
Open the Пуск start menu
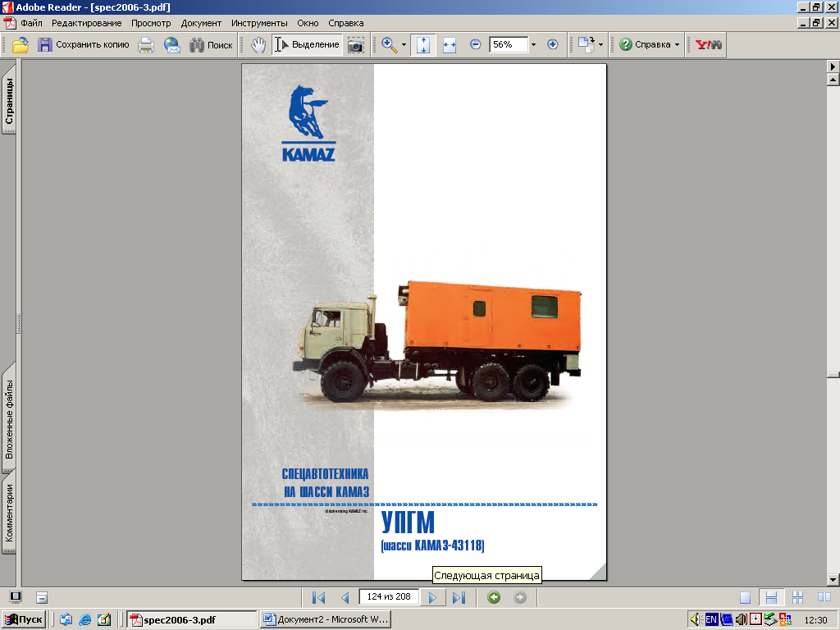[x=24, y=619]
